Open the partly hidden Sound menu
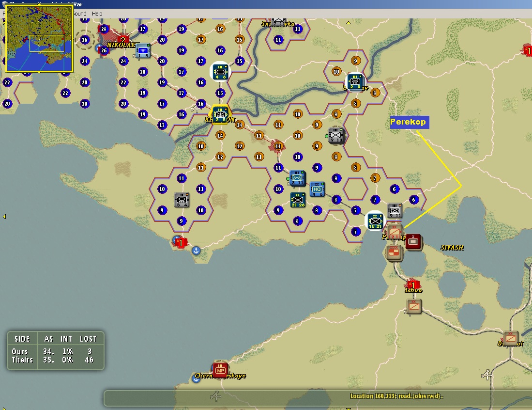Viewport: 532px width, 410px height. point(80,14)
